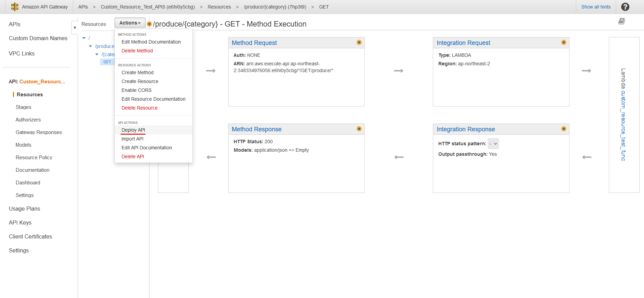Collapse the /produce resource tree node

pyautogui.click(x=90, y=46)
